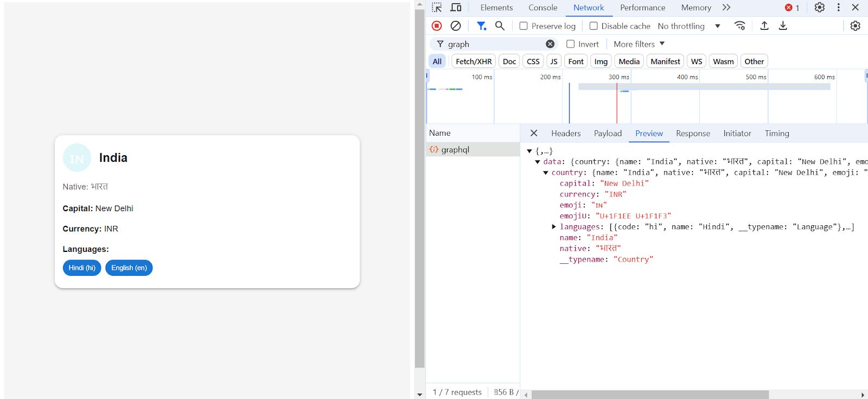The width and height of the screenshot is (868, 399).
Task: Tick the Invert filter checkbox
Action: [x=571, y=44]
